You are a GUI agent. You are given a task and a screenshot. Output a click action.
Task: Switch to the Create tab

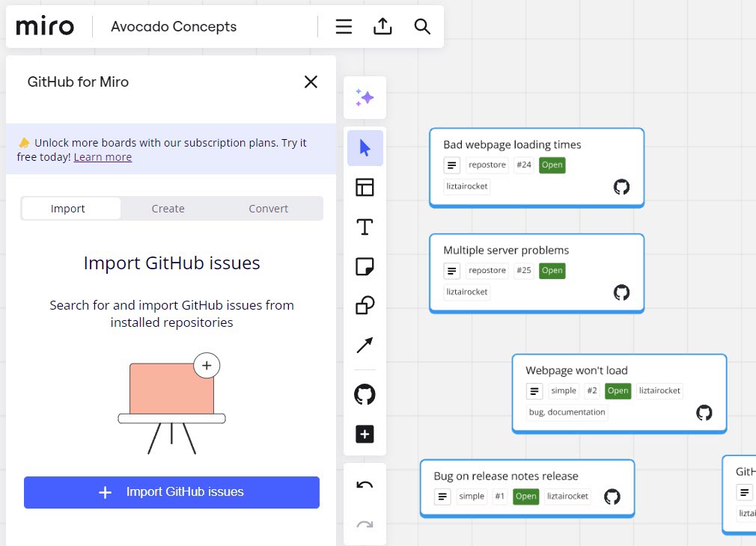pos(168,208)
